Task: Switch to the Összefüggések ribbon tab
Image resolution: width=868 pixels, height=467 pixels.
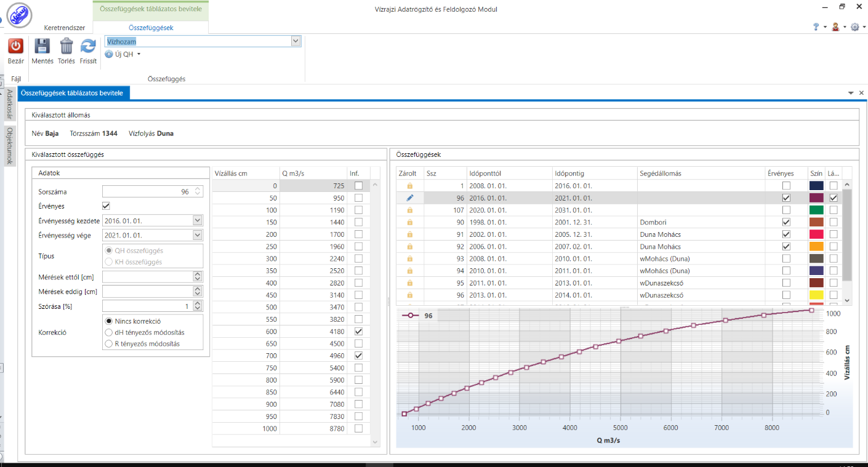Action: [x=151, y=28]
